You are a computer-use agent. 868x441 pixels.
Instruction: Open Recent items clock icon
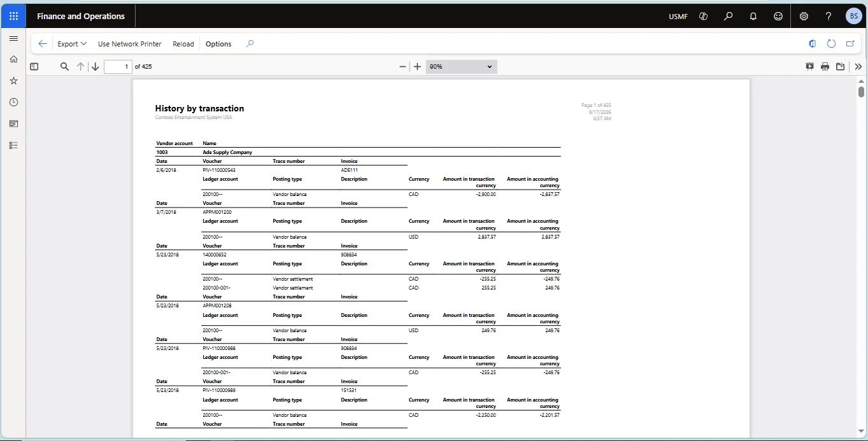tap(13, 102)
